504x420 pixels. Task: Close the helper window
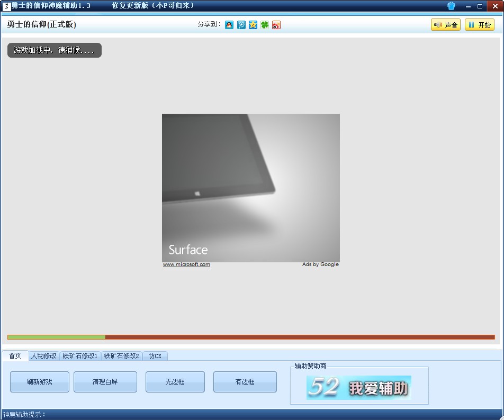point(495,6)
